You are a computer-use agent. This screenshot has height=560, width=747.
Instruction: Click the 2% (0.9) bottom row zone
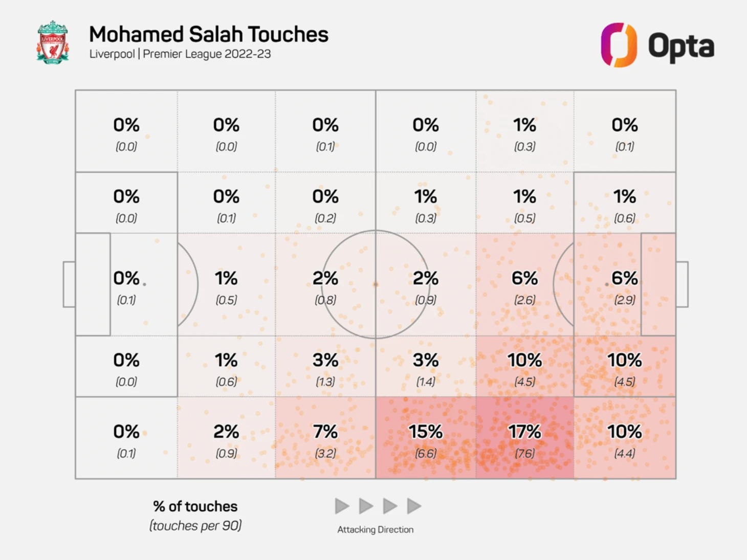[227, 438]
